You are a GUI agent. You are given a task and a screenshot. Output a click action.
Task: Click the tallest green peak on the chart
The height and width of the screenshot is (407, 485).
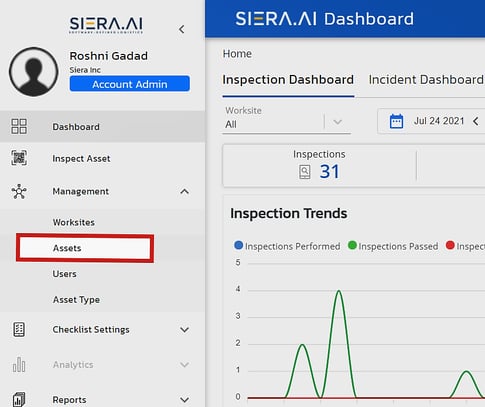339,291
